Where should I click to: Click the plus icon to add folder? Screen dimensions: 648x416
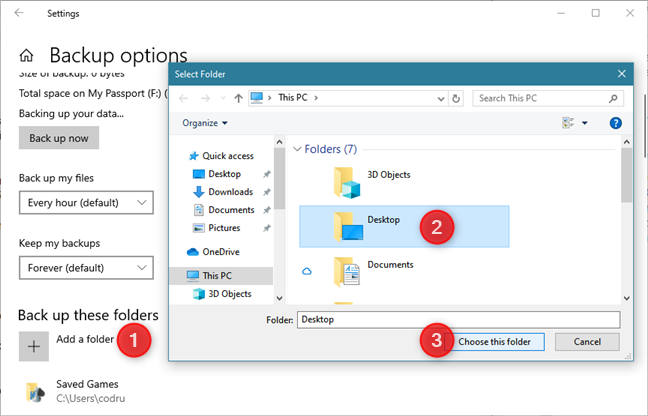(x=34, y=345)
